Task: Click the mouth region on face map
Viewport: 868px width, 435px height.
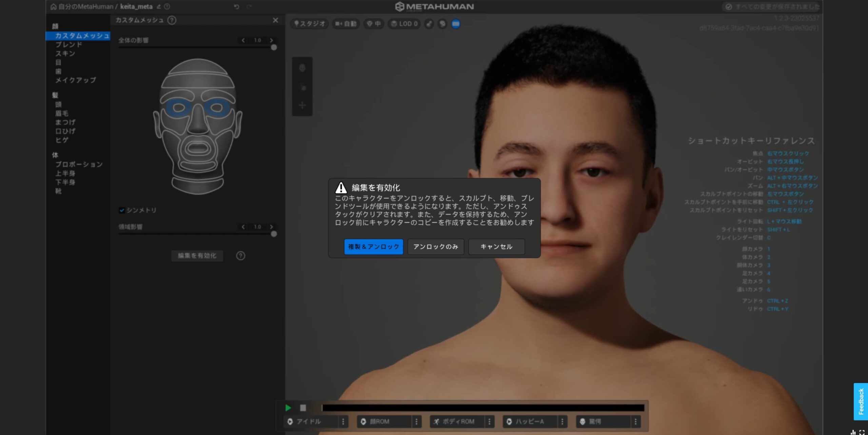Action: click(x=198, y=148)
